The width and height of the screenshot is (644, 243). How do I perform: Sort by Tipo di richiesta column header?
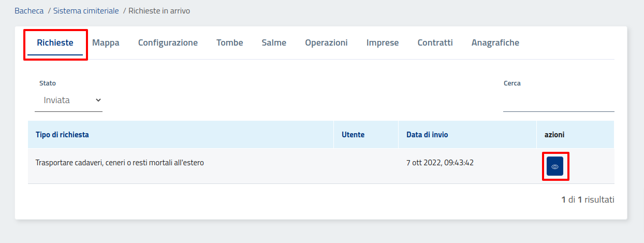click(x=62, y=135)
